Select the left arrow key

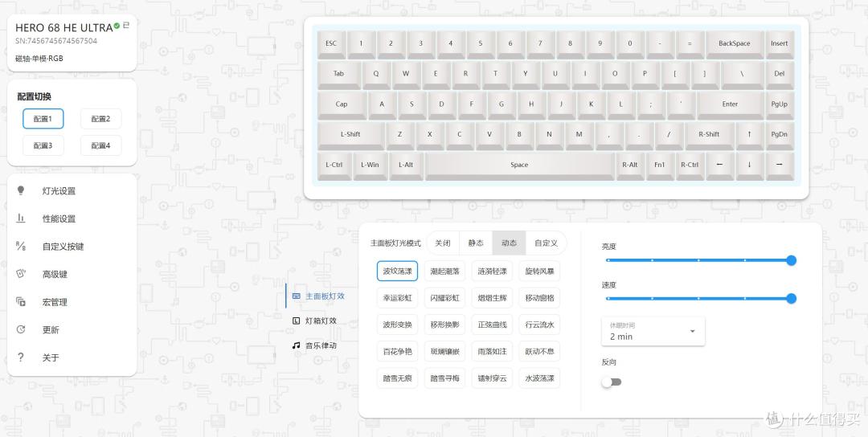719,166
